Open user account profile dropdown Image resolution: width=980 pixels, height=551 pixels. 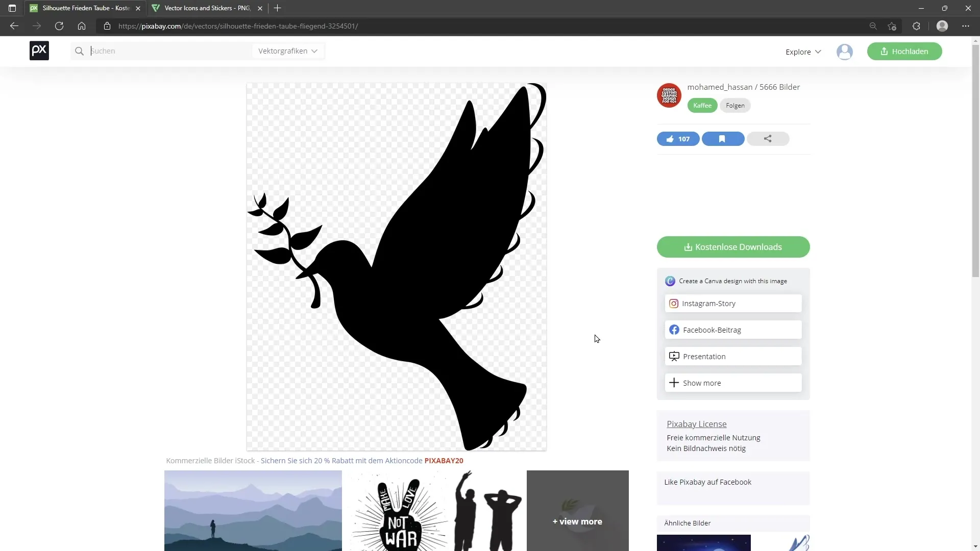pyautogui.click(x=845, y=51)
